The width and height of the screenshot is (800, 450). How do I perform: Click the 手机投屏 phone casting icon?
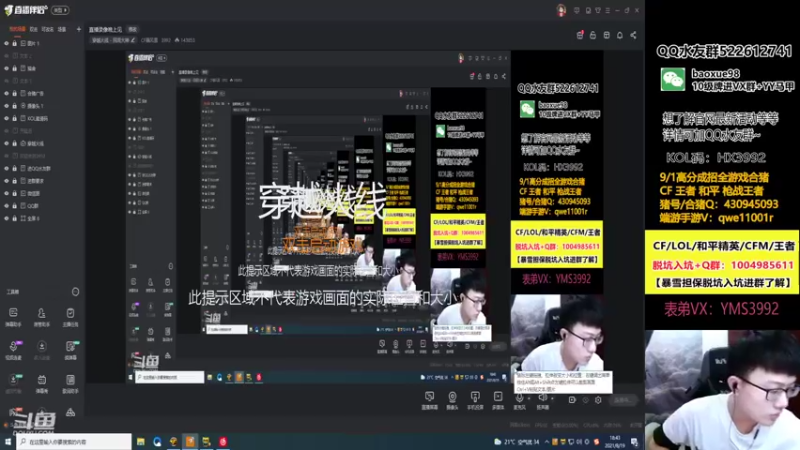(475, 400)
